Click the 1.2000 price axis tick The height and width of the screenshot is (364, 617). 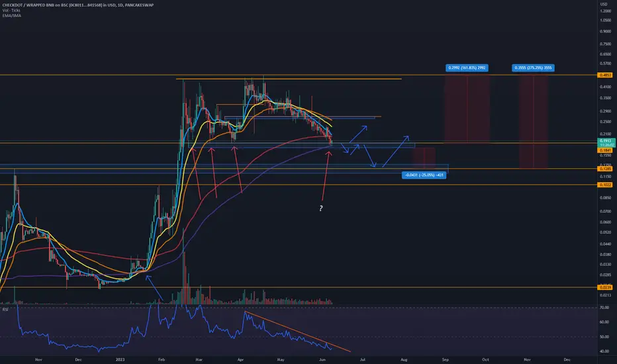pyautogui.click(x=605, y=11)
